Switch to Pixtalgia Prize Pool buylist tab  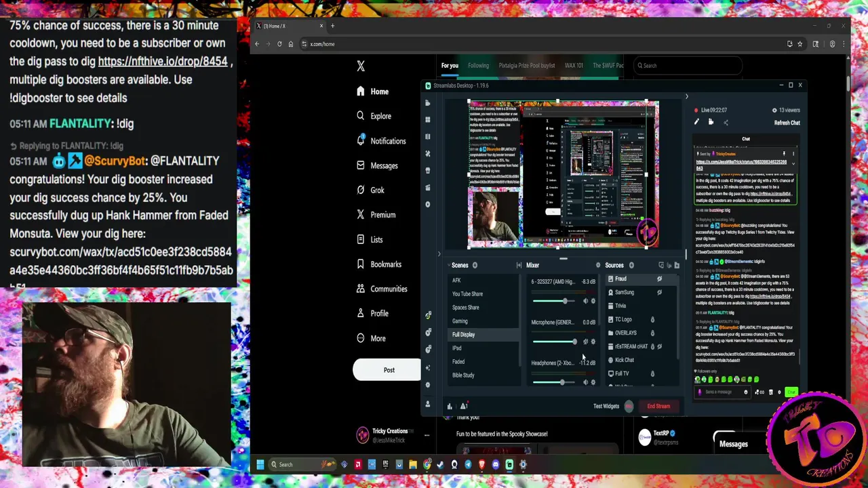[x=527, y=66]
